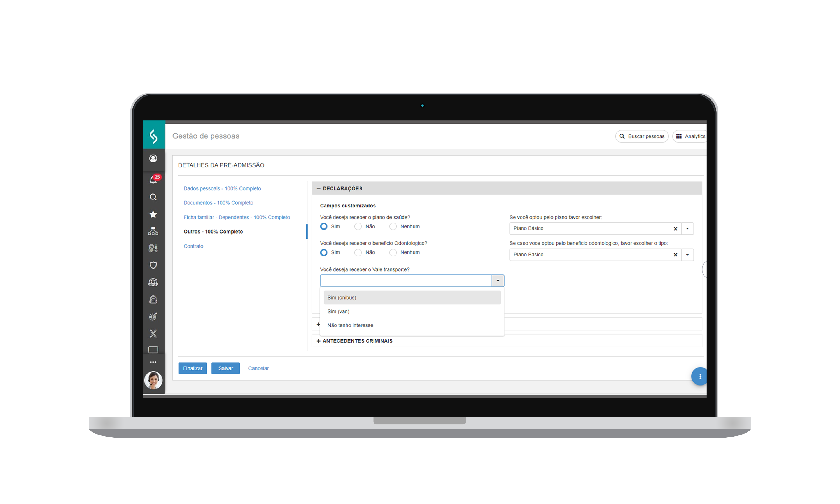Click the Finalizar button

(193, 368)
